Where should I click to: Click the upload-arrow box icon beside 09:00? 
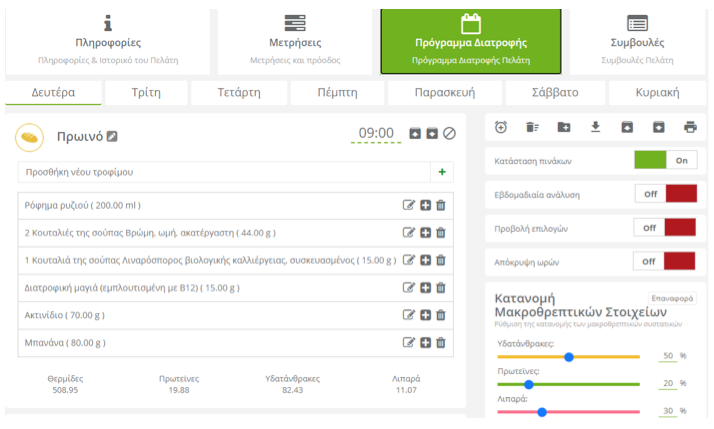pyautogui.click(x=415, y=133)
